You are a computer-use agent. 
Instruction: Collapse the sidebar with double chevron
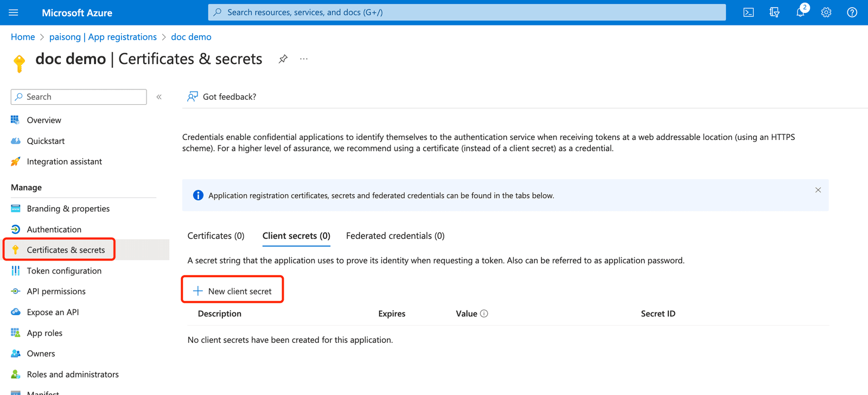coord(159,97)
